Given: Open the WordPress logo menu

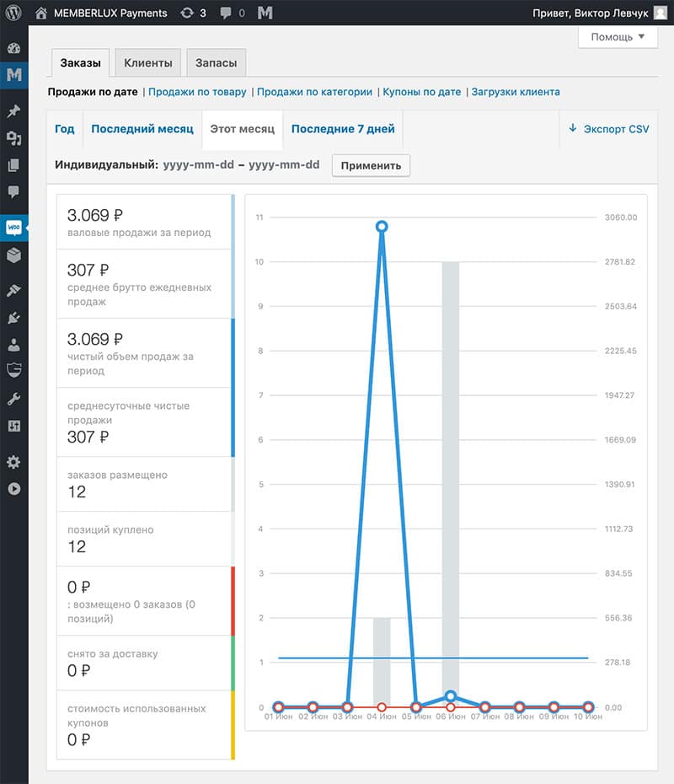Looking at the screenshot, I should tap(13, 13).
